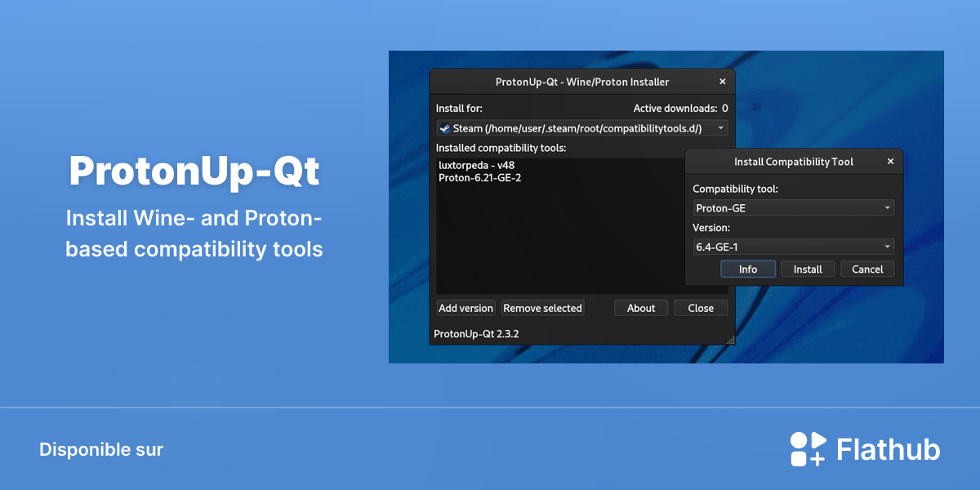
Task: Open the Version 6.4-GE-1 dropdown
Action: tap(794, 247)
